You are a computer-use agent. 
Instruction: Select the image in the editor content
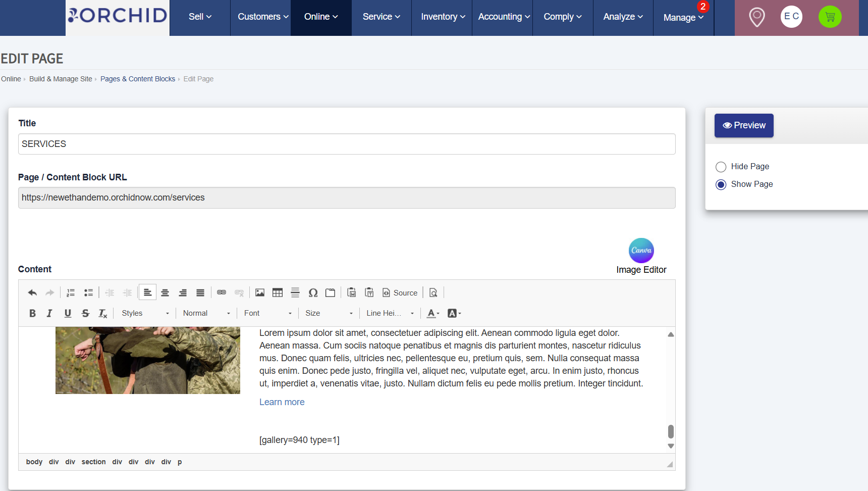[148, 360]
